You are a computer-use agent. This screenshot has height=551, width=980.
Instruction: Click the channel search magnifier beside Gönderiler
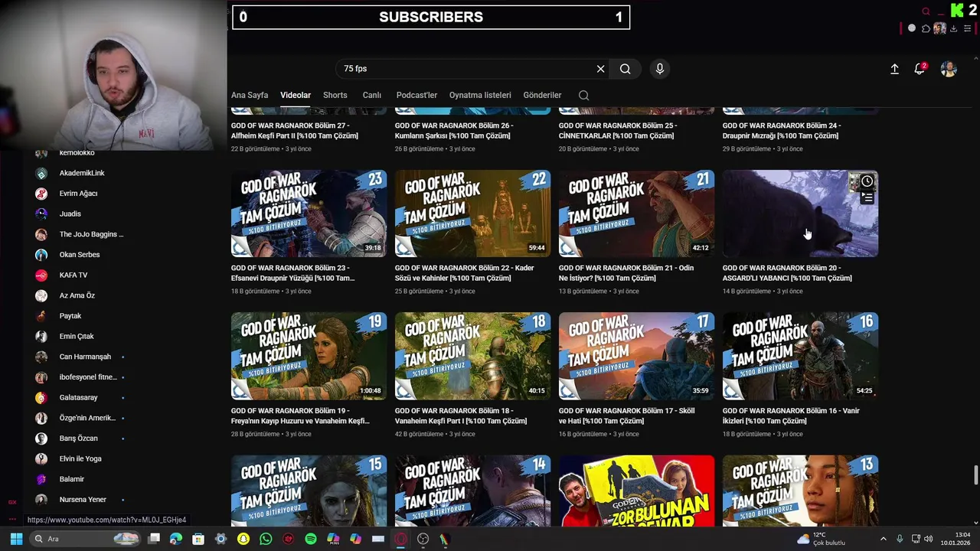pyautogui.click(x=583, y=96)
